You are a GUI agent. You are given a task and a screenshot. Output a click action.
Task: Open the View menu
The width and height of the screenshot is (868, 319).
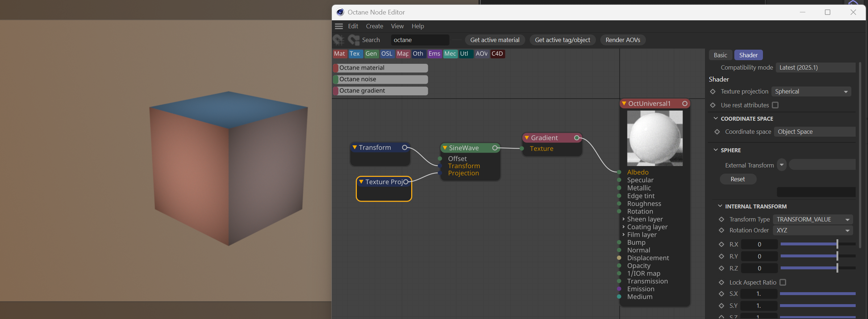pos(397,26)
